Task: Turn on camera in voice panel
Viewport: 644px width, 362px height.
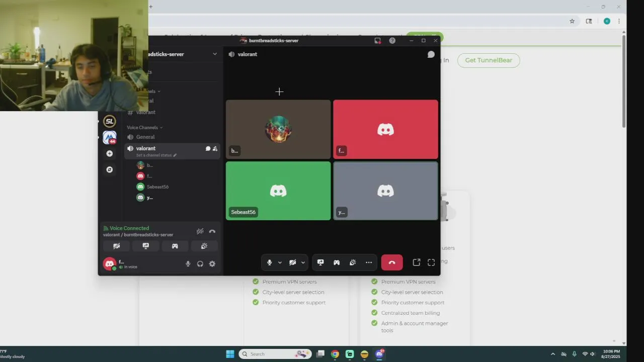Action: [116, 246]
